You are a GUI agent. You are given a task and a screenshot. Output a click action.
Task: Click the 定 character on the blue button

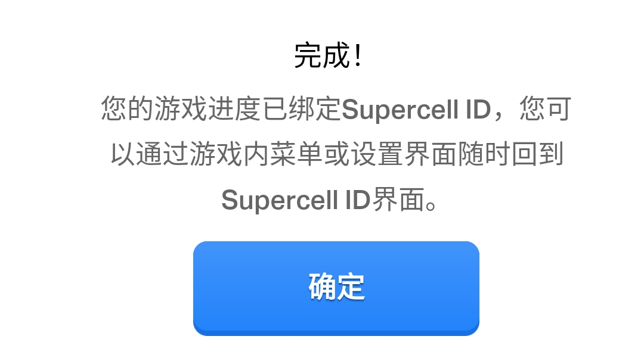pyautogui.click(x=351, y=287)
